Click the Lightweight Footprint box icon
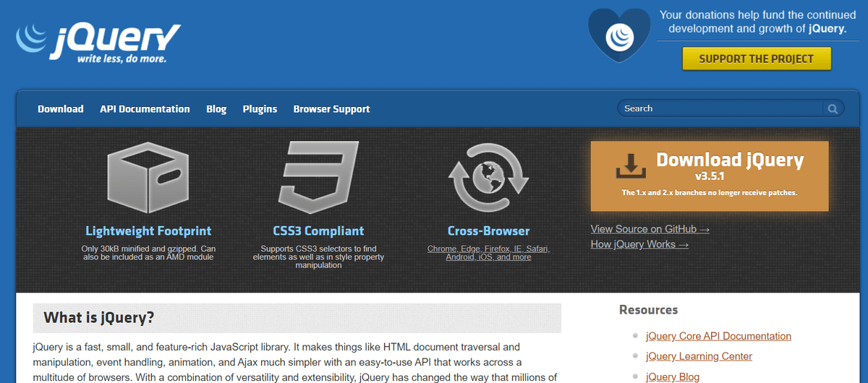This screenshot has height=383, width=868. click(x=148, y=177)
